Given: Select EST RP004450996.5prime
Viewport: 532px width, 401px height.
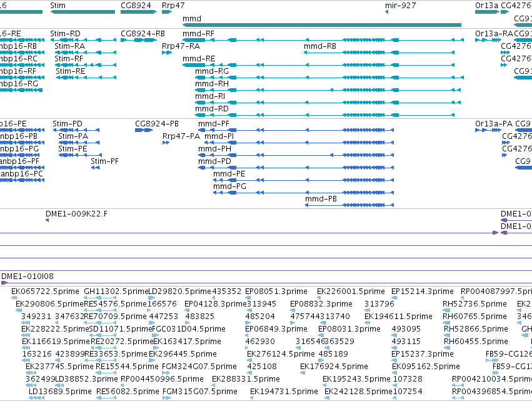Looking at the screenshot, I should tap(162, 380).
